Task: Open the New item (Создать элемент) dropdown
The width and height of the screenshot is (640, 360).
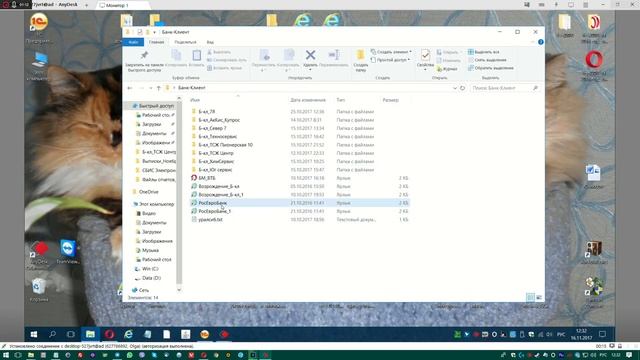Action: point(391,52)
